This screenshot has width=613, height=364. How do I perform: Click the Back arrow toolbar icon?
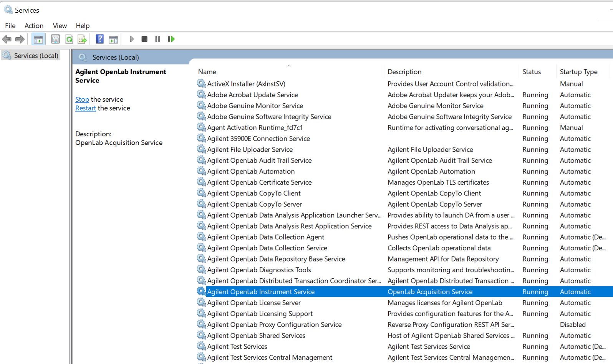[x=7, y=39]
